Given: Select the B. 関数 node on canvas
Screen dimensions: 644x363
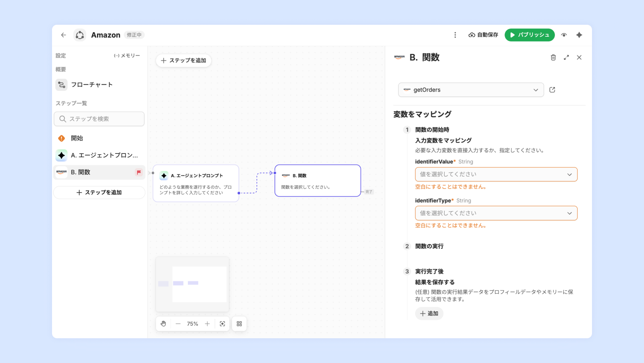Looking at the screenshot, I should tap(318, 181).
